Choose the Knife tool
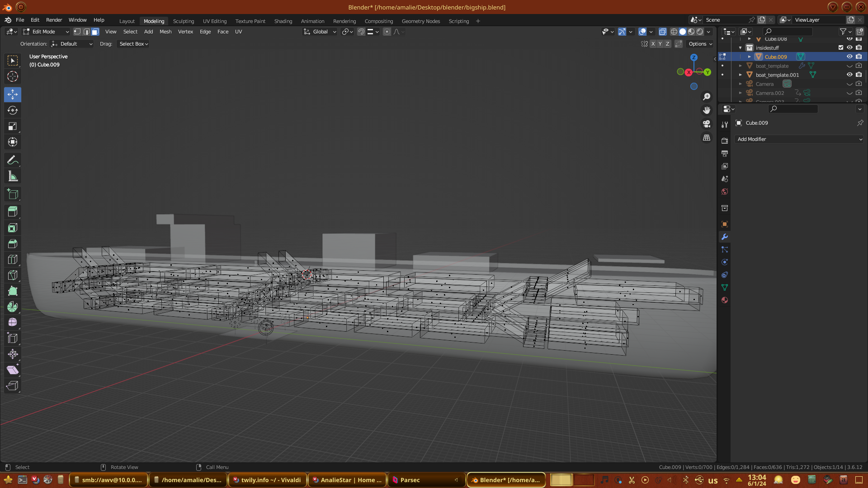 13,275
